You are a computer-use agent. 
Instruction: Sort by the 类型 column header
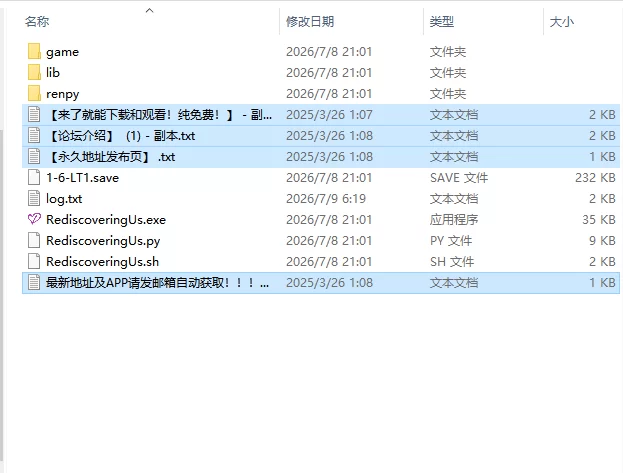[x=441, y=21]
